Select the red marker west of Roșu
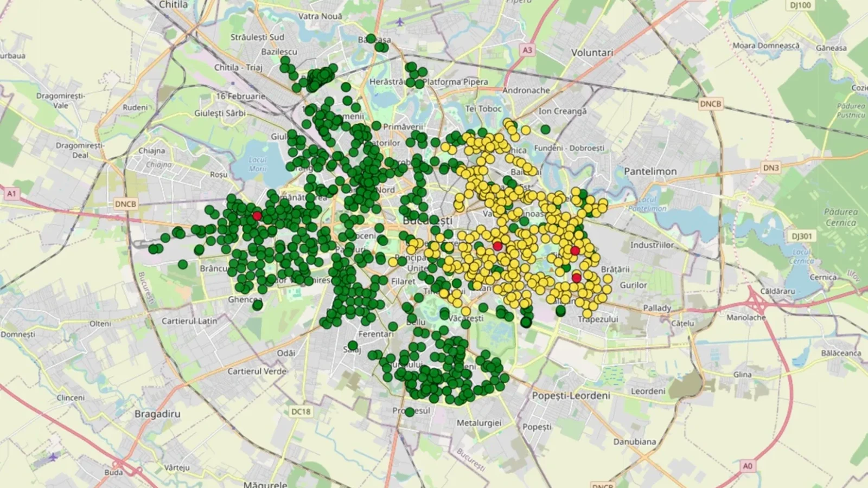This screenshot has height=488, width=868. click(257, 216)
